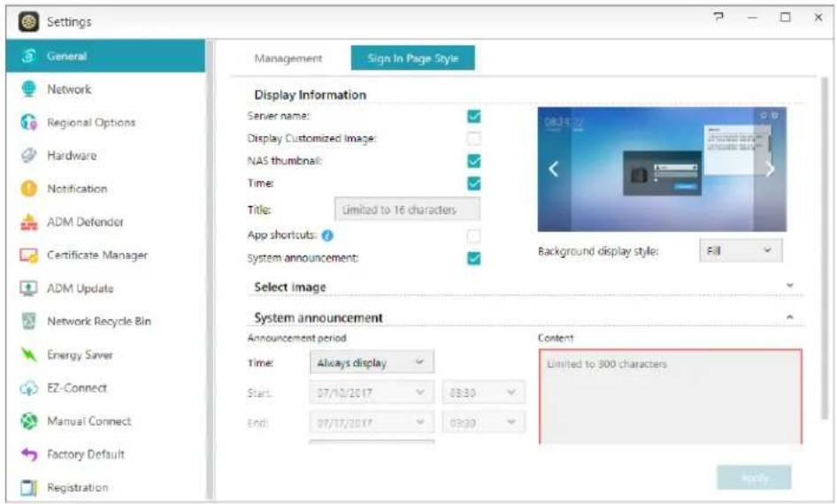Click the General sidebar icon

click(x=28, y=56)
